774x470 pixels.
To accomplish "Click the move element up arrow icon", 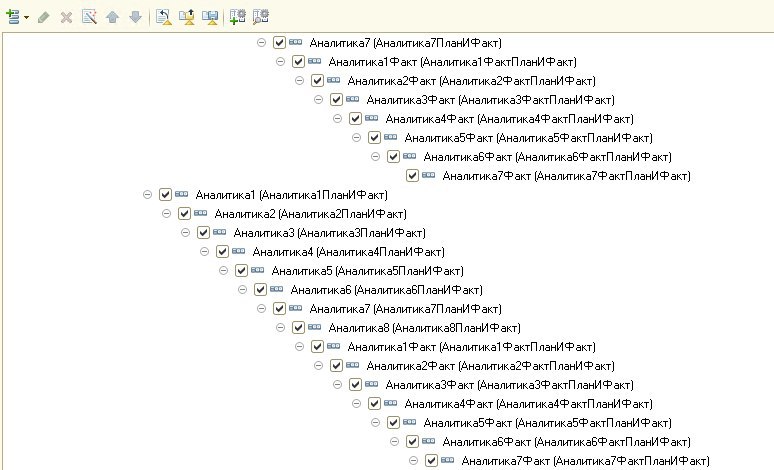I will 113,17.
